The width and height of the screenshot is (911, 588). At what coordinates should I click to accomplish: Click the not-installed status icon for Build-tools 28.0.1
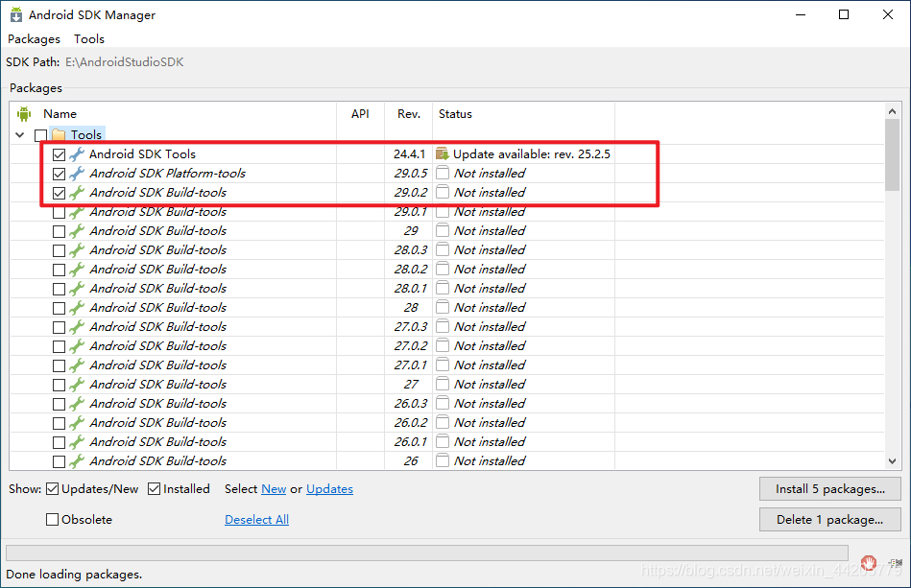pyautogui.click(x=443, y=288)
